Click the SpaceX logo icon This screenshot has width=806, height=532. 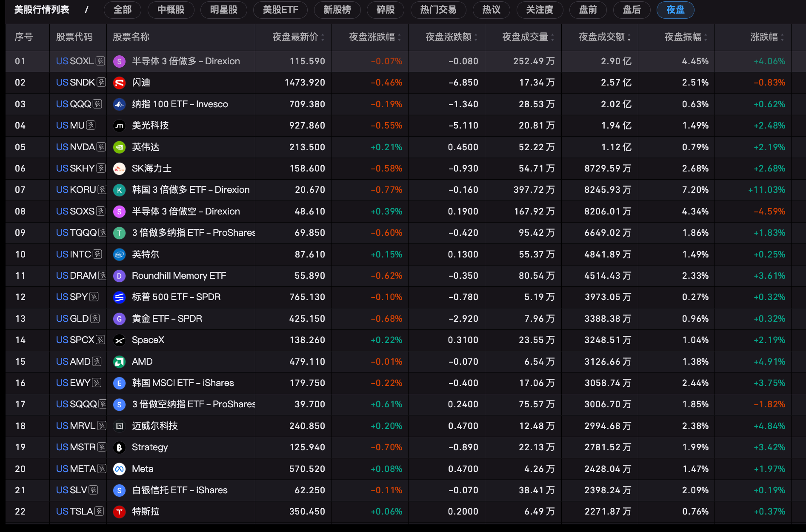coord(119,340)
